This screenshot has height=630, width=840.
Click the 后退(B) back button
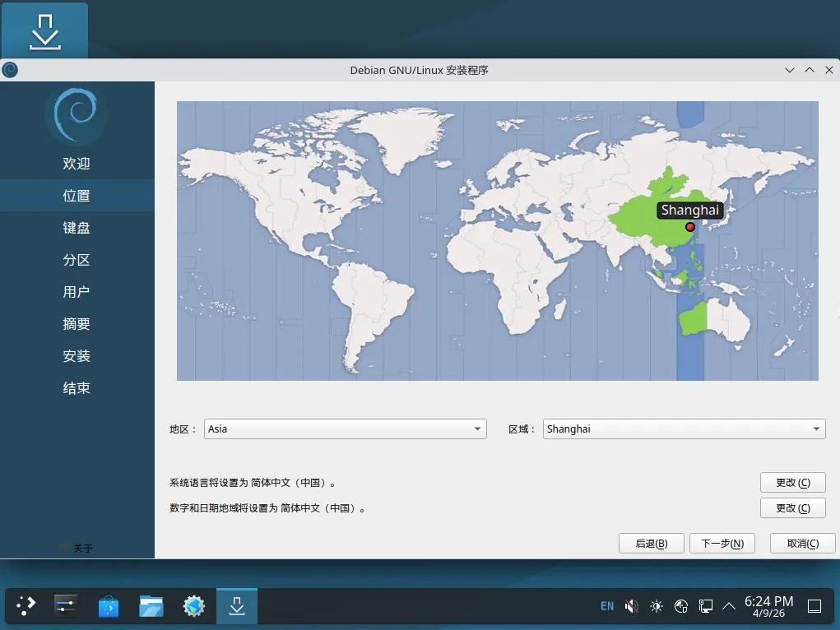(x=652, y=544)
